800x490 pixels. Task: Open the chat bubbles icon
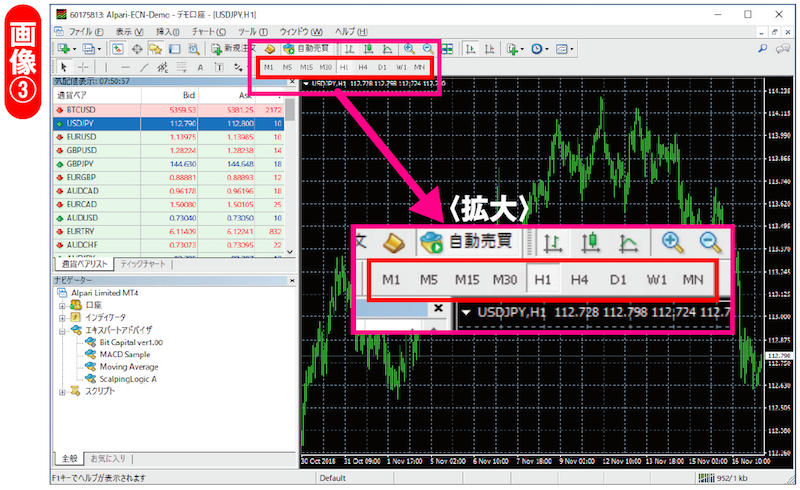tap(783, 49)
